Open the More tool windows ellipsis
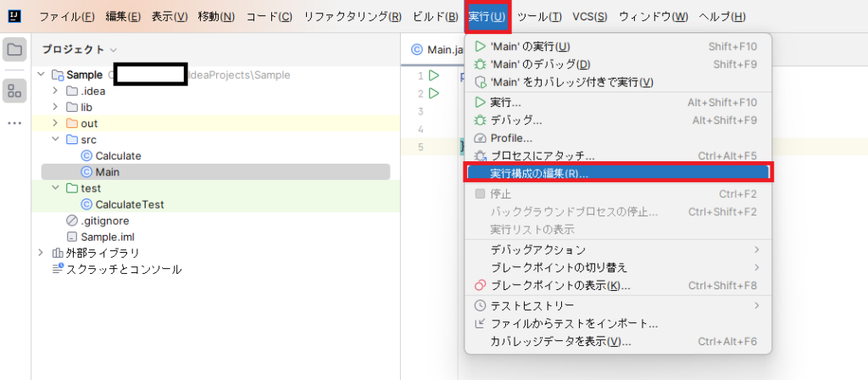 [14, 124]
